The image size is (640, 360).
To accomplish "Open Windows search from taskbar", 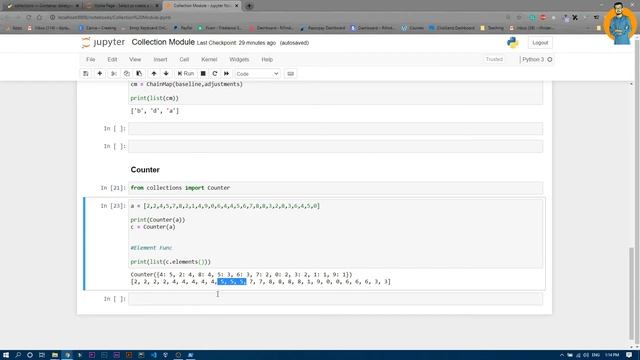I will [x=18, y=355].
